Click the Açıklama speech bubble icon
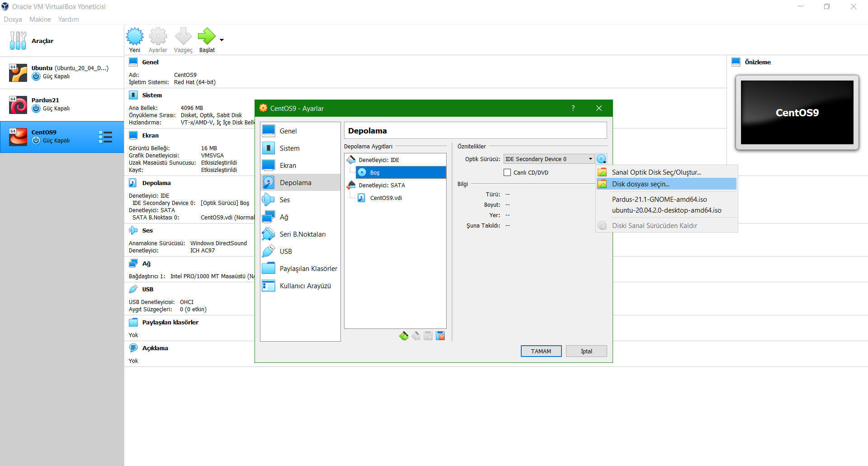The image size is (868, 466). (x=133, y=348)
